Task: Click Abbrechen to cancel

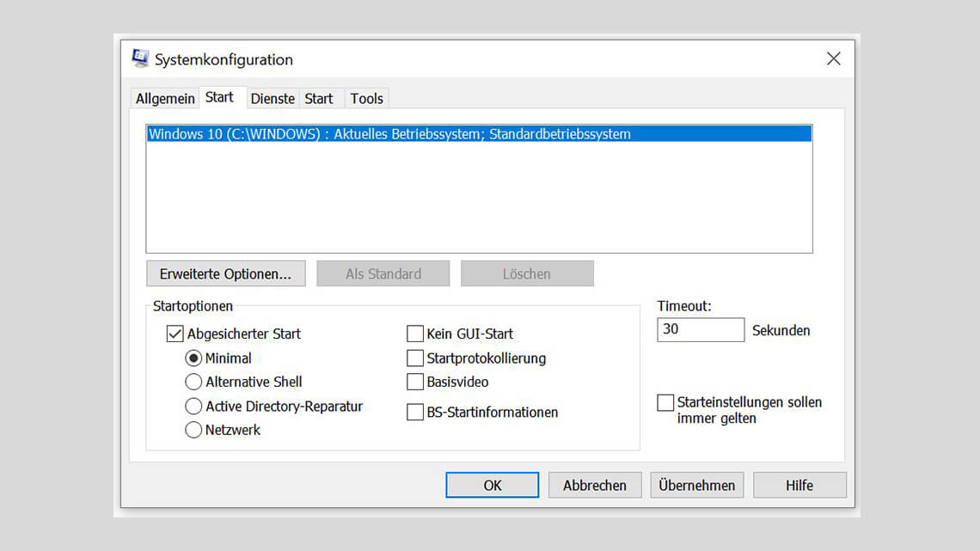Action: [x=595, y=486]
